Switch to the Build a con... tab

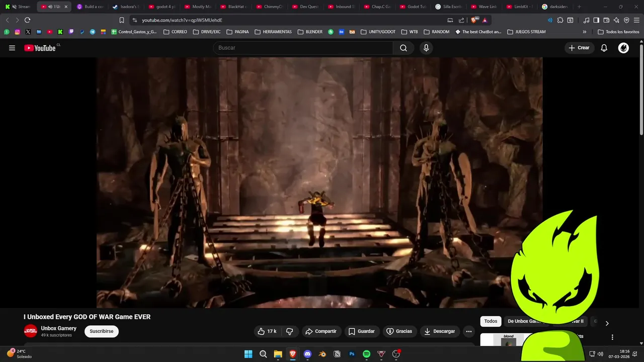coord(90,7)
